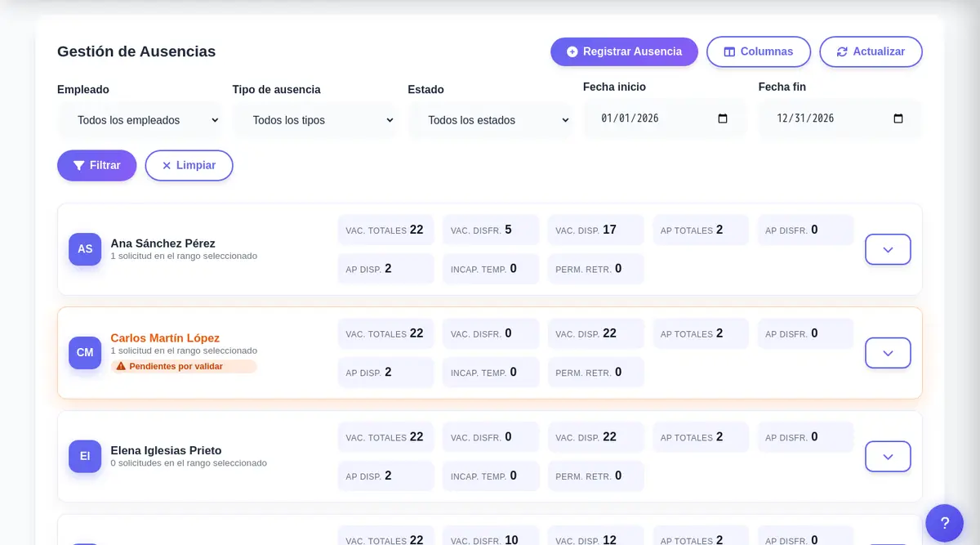Click the CM avatar for Carlos Martín
Screen dimensions: 980x545
click(x=85, y=353)
